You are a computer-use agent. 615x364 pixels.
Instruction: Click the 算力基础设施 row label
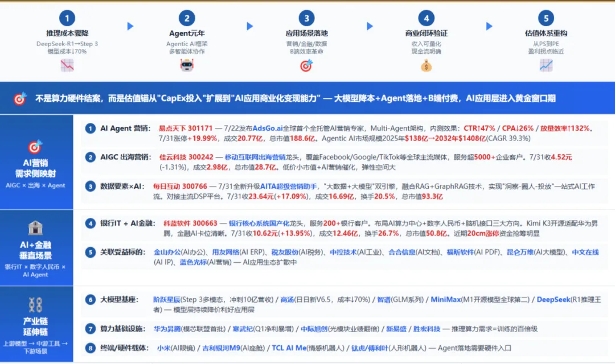click(x=123, y=329)
